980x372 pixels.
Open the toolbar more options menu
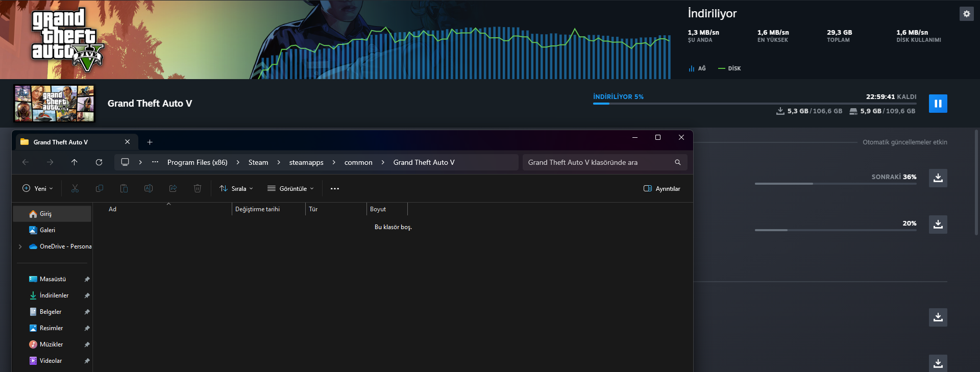(335, 188)
